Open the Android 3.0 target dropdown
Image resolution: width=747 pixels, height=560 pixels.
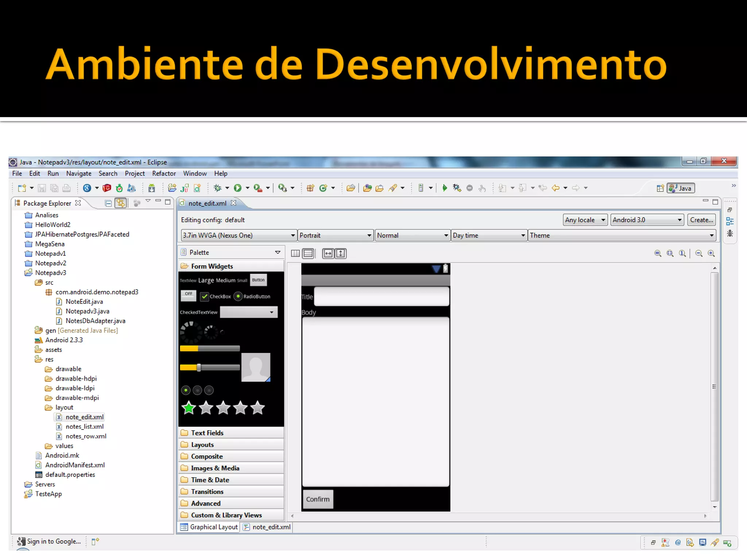click(x=647, y=220)
